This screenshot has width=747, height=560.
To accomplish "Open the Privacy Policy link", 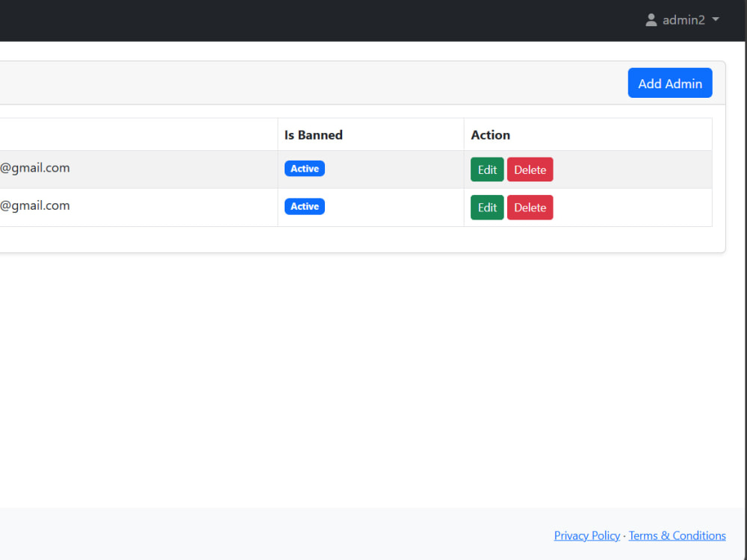I will pos(587,535).
